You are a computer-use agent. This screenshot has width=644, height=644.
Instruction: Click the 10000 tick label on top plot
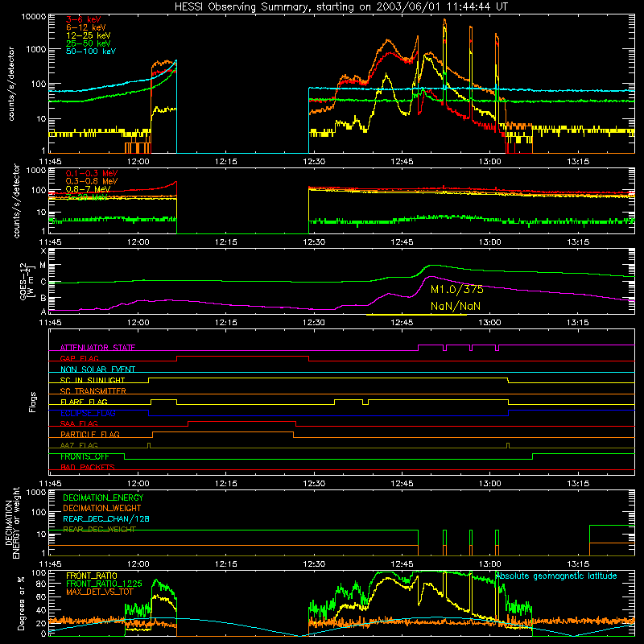pyautogui.click(x=33, y=17)
